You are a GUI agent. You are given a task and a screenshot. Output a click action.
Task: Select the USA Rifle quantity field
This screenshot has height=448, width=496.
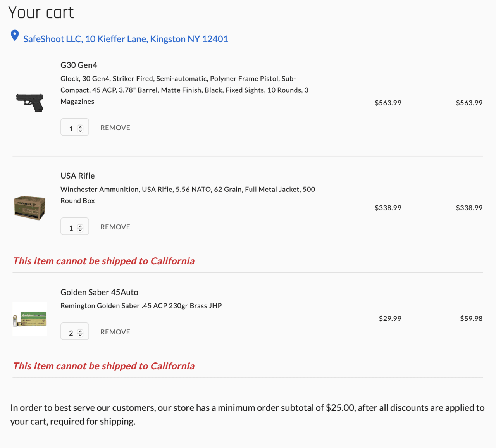[71, 226]
